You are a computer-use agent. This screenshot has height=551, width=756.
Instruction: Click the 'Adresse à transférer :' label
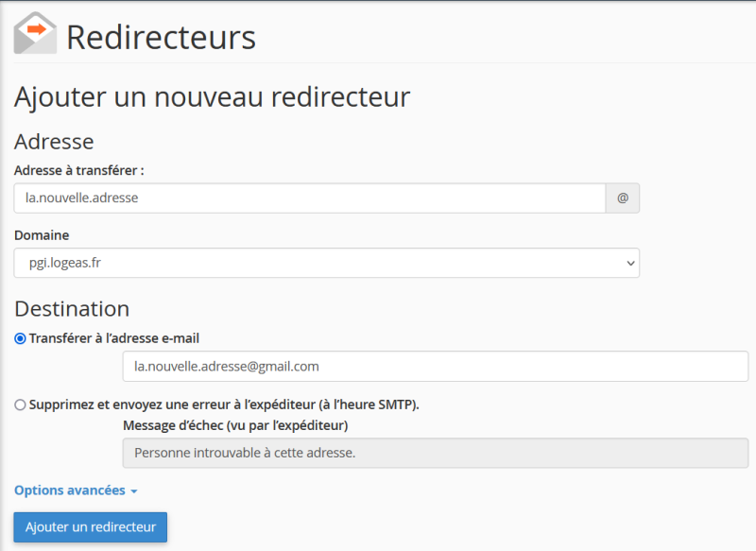(x=78, y=170)
